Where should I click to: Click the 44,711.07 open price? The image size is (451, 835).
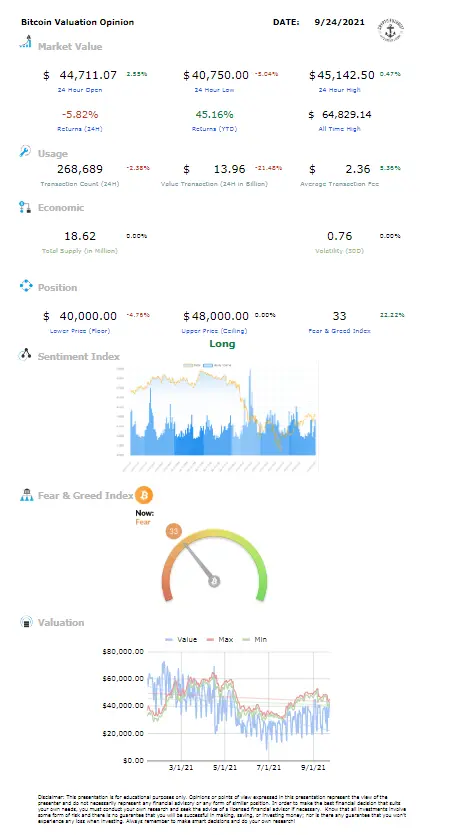pos(88,75)
